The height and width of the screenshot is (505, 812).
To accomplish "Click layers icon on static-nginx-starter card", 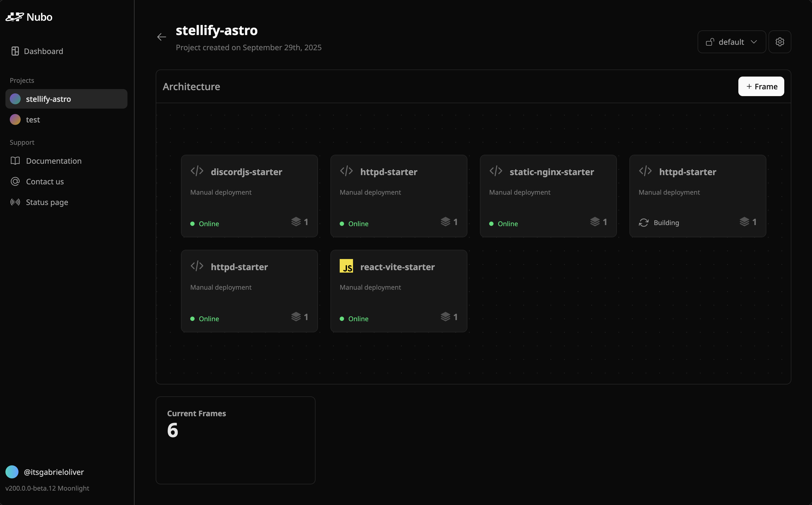I will (595, 222).
